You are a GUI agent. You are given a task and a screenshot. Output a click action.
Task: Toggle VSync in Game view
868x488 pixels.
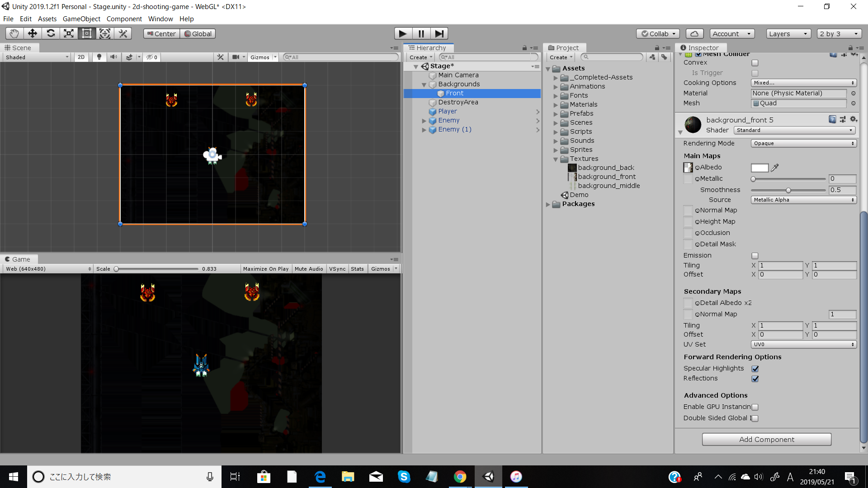[x=337, y=269]
